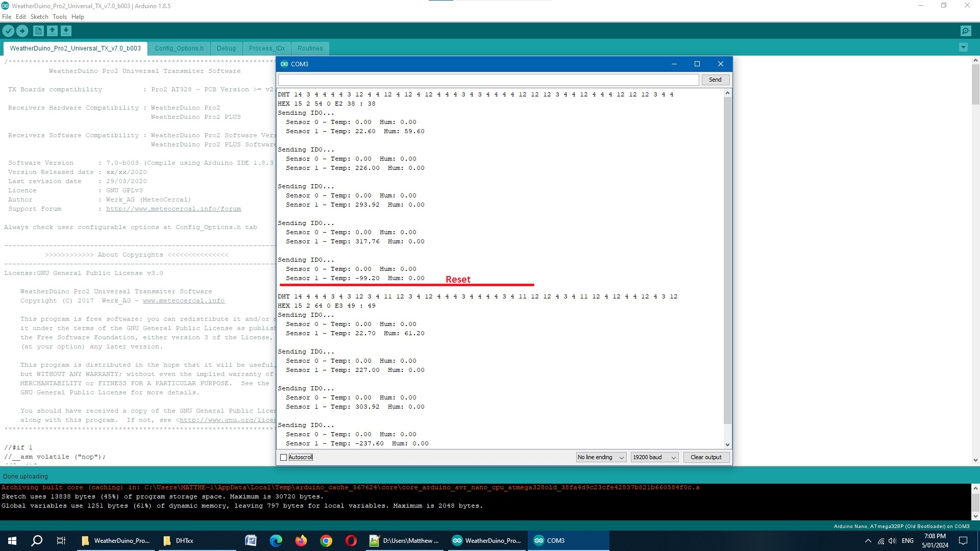Click the Clear output button
This screenshot has height=551, width=980.
(x=705, y=458)
